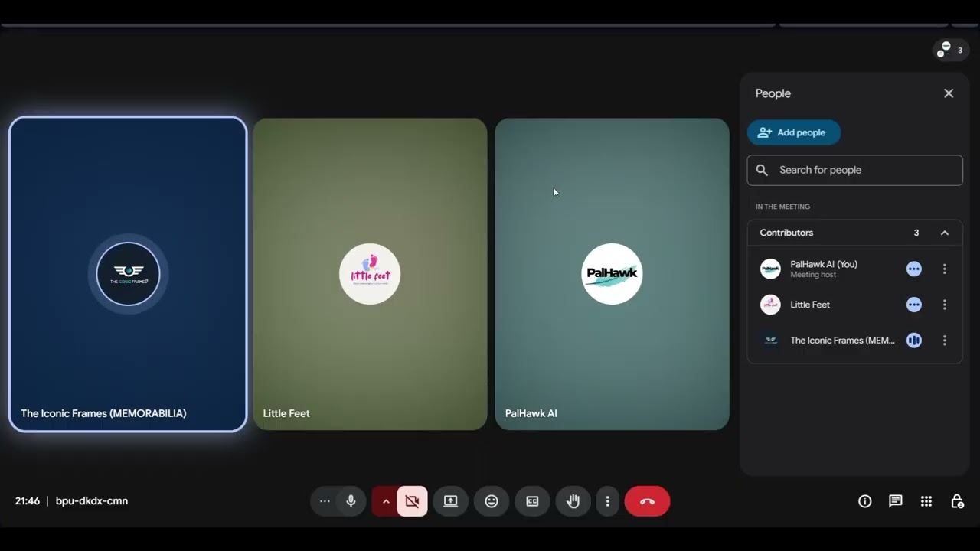This screenshot has width=980, height=551.
Task: Open the activities grid icon
Action: [926, 501]
